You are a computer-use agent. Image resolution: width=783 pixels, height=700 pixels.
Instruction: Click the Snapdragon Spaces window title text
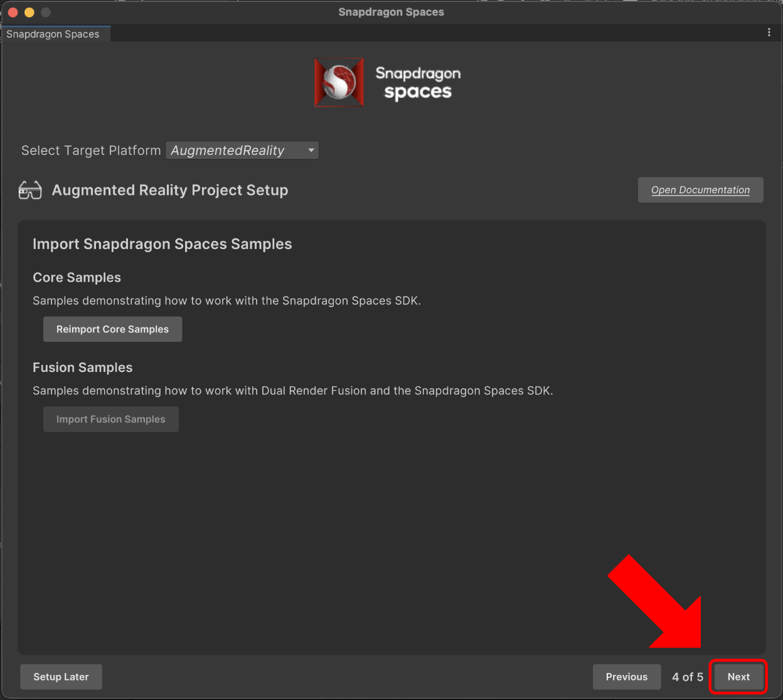coord(391,12)
